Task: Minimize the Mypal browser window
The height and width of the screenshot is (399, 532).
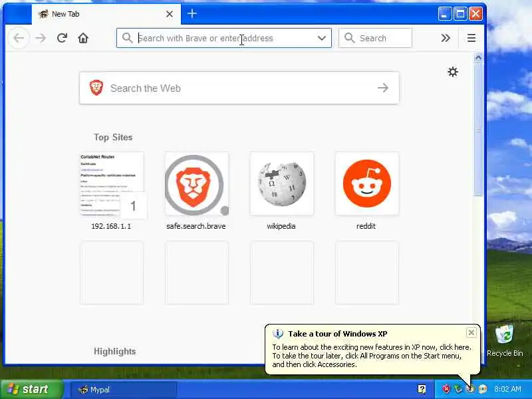Action: coord(444,14)
